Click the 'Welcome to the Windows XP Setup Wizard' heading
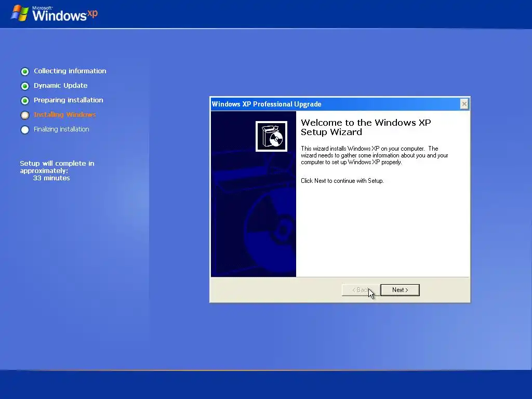532x399 pixels. [x=366, y=127]
